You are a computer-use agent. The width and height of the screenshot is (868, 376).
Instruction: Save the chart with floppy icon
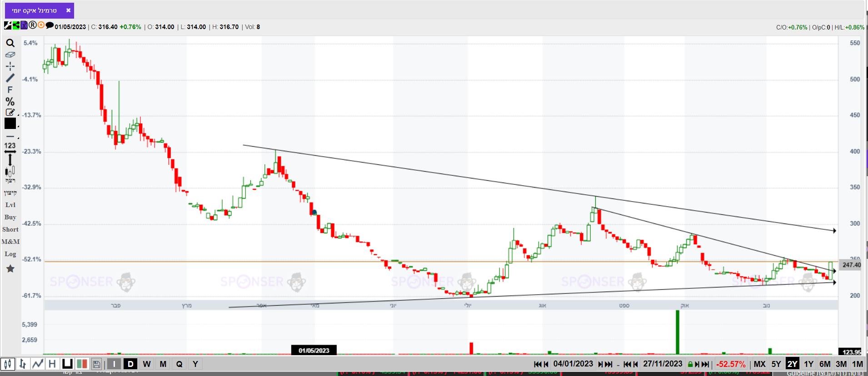coord(96,364)
